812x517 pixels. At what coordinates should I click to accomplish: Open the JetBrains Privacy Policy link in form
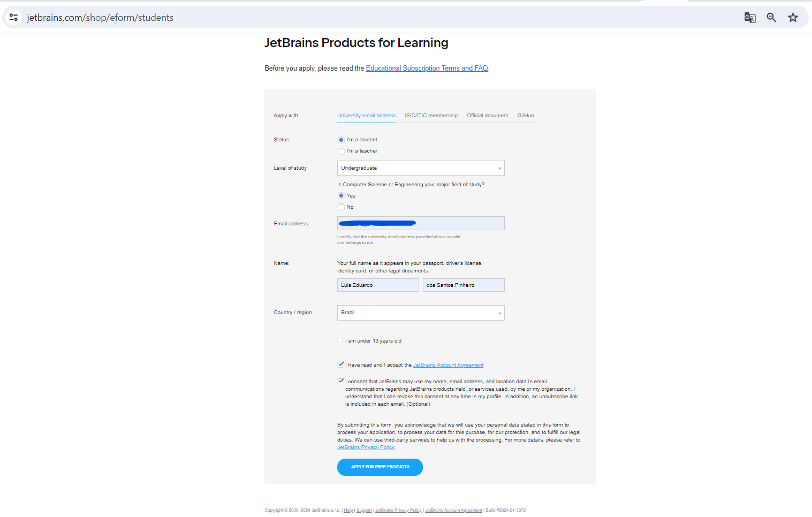(366, 447)
